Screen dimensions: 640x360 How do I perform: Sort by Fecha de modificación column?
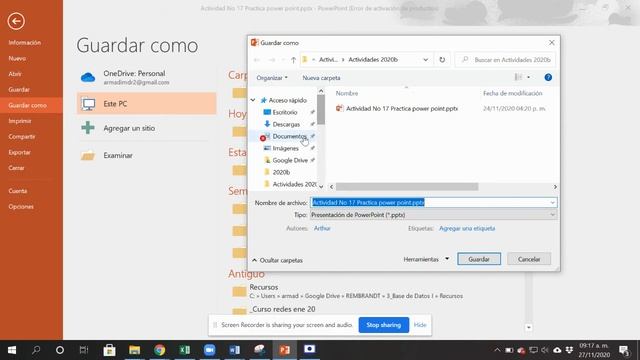coord(512,93)
